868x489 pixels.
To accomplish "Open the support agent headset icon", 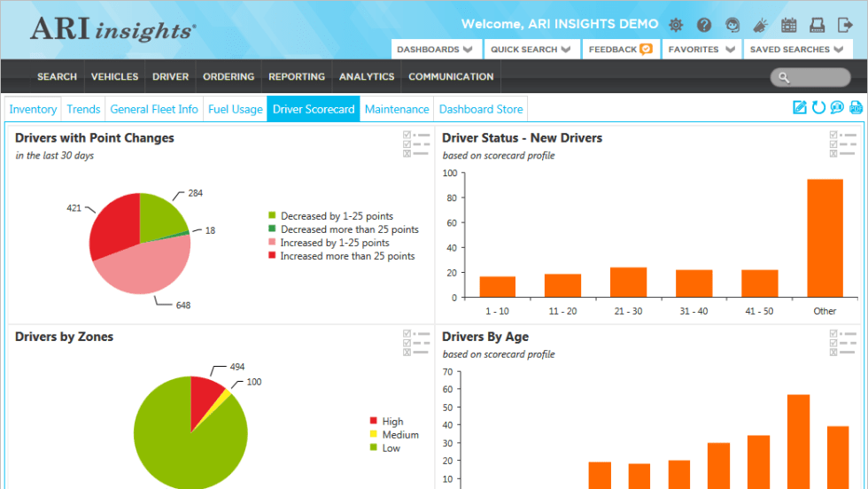I will pyautogui.click(x=732, y=25).
